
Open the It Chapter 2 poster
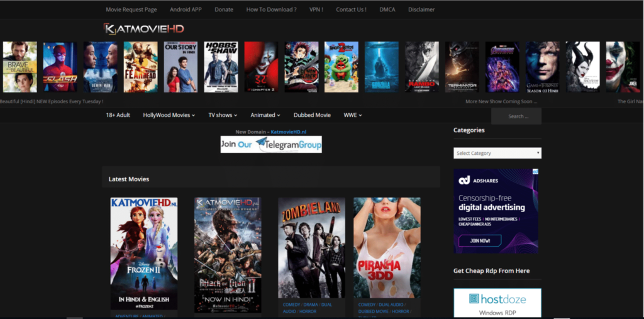(261, 67)
